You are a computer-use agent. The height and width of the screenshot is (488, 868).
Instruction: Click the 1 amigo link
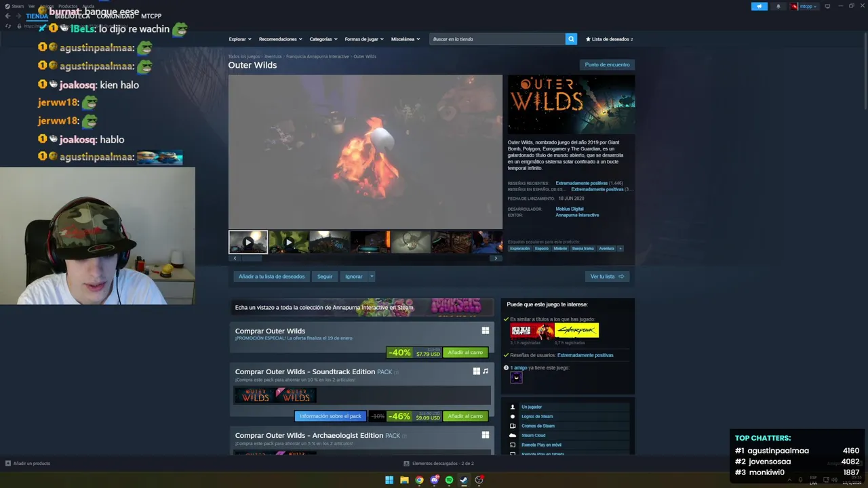pos(519,368)
